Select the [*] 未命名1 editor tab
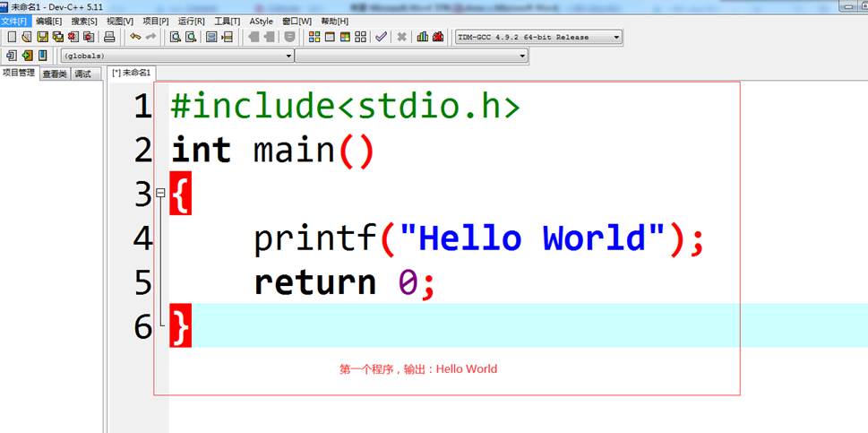Image resolution: width=868 pixels, height=433 pixels. tap(132, 73)
